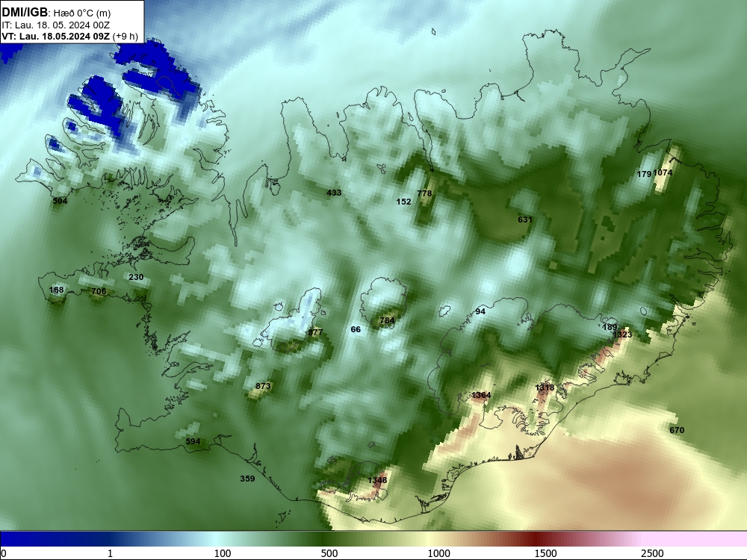This screenshot has height=560, width=747.
Task: Click the 1318 value label
Action: [x=545, y=388]
